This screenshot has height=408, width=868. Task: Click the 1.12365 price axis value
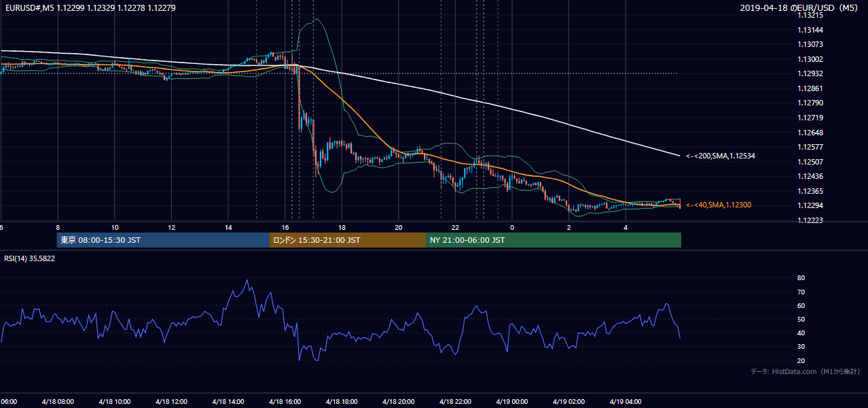(x=812, y=191)
